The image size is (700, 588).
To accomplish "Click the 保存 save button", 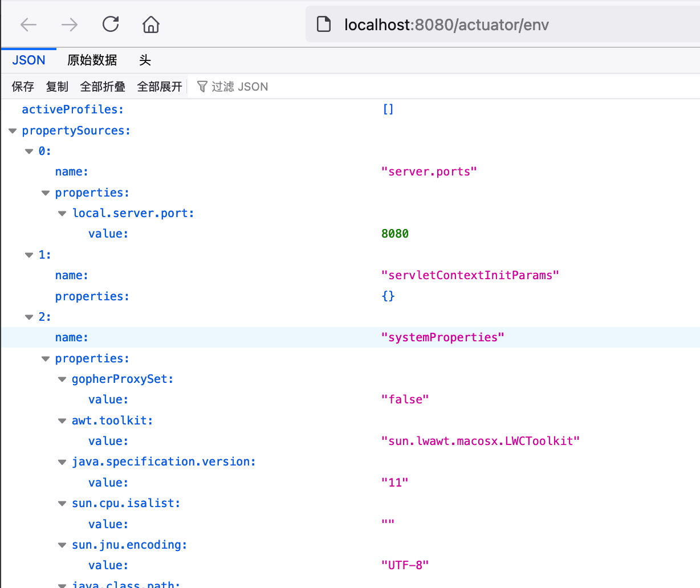I will pos(23,87).
